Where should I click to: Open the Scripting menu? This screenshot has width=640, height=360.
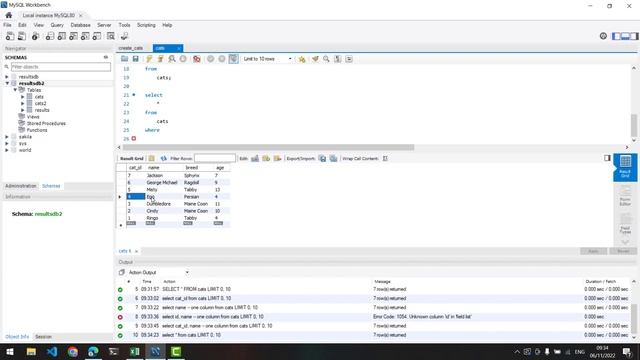146,25
